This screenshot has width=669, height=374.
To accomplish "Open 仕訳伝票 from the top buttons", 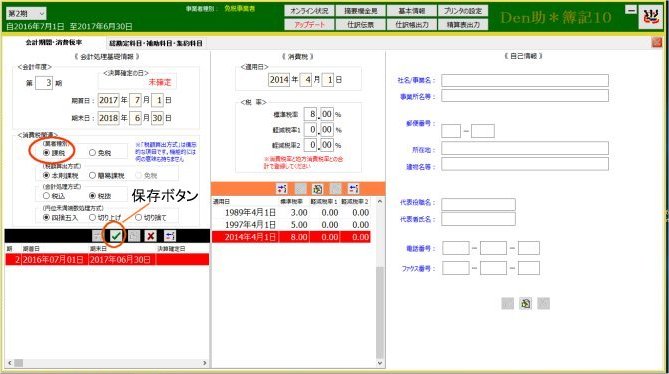I will [360, 25].
